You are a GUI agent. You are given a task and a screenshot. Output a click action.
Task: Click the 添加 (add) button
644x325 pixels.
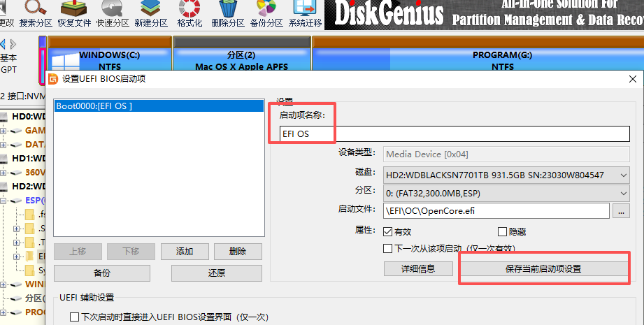(185, 251)
